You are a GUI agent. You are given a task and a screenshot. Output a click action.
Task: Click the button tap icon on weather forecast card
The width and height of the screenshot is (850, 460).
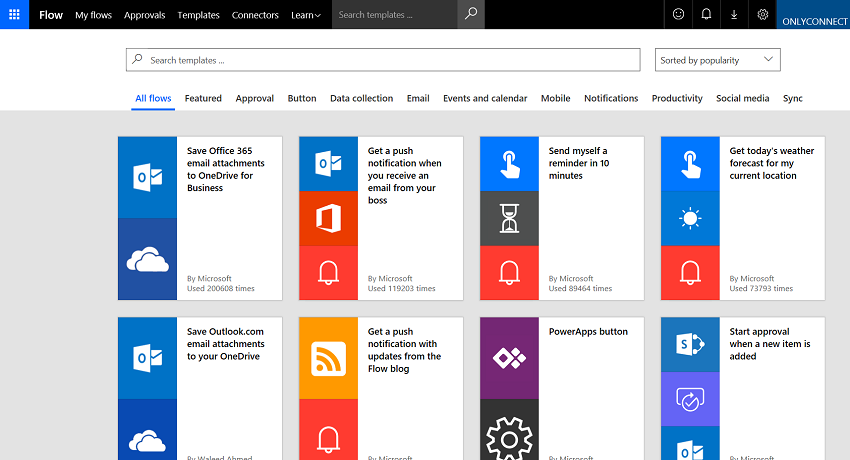pos(690,164)
